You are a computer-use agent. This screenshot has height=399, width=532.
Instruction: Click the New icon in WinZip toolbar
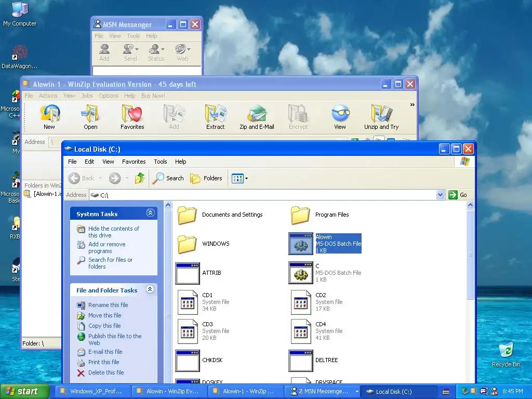pos(49,117)
